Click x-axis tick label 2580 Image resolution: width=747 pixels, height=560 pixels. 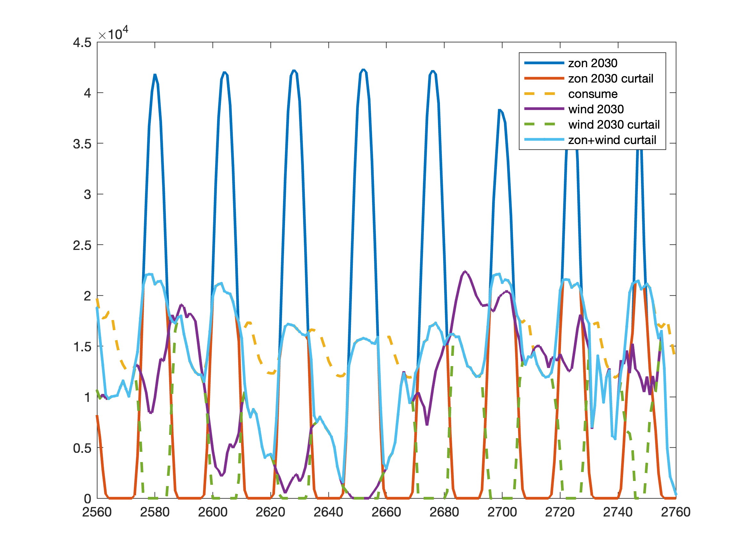click(x=155, y=512)
